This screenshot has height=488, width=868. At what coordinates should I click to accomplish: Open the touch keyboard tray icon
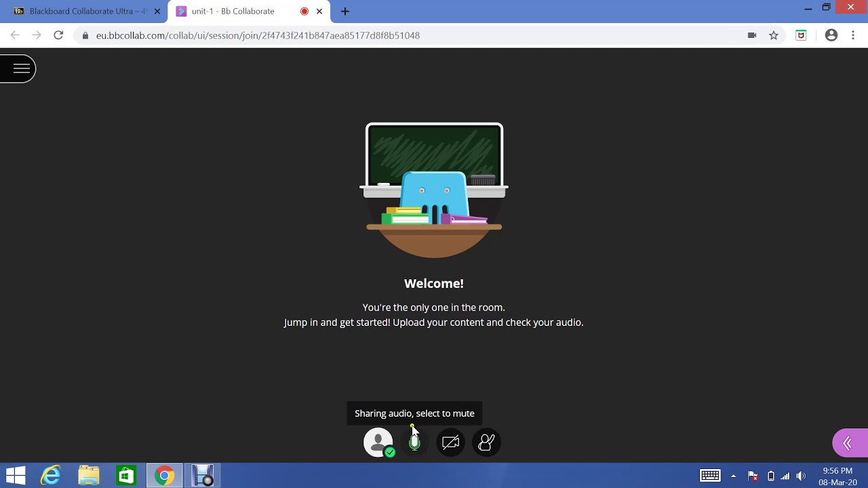click(x=710, y=476)
